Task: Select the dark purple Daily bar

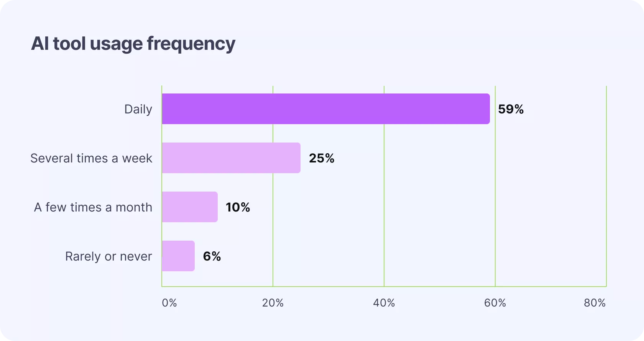Action: tap(325, 109)
